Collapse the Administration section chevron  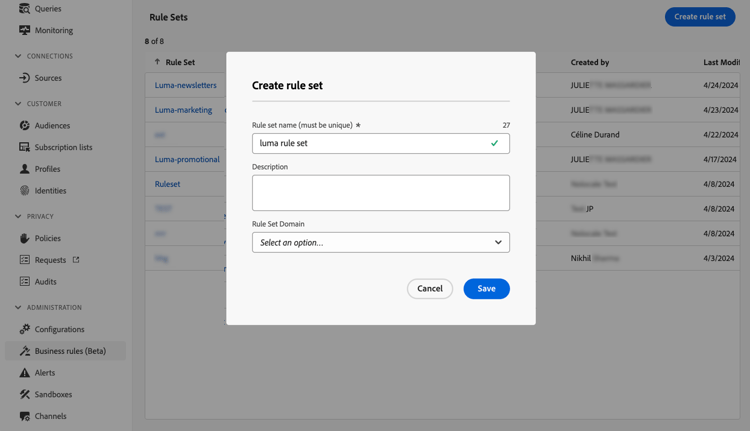[x=18, y=308]
